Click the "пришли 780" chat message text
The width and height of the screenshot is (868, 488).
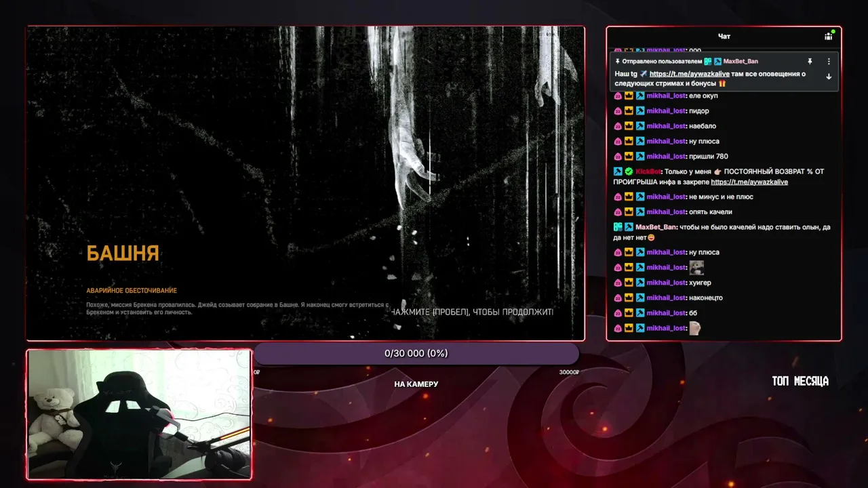(x=709, y=157)
